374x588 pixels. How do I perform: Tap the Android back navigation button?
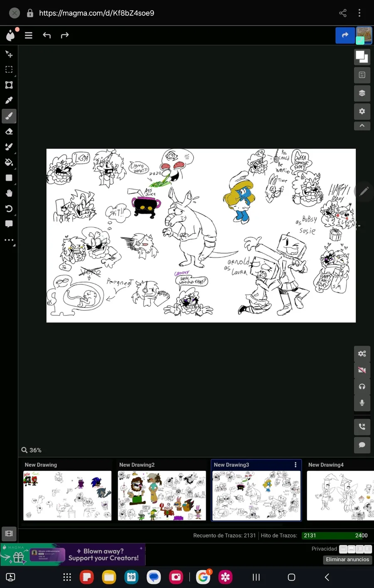pos(327,577)
